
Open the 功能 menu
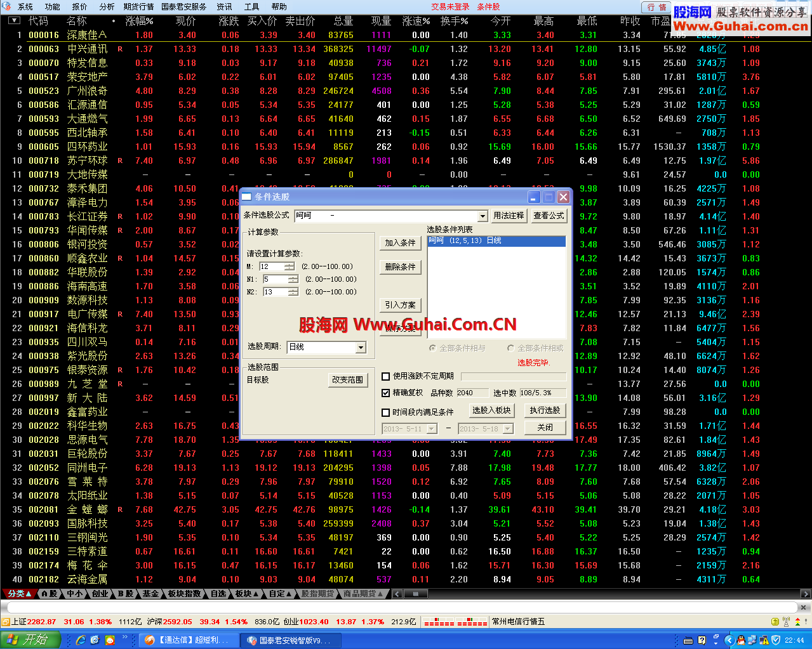53,7
